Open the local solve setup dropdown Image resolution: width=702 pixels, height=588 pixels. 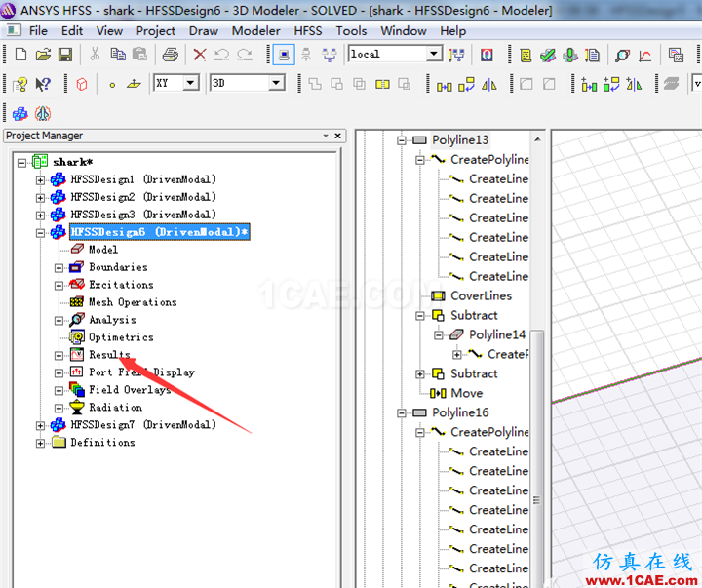coord(433,54)
